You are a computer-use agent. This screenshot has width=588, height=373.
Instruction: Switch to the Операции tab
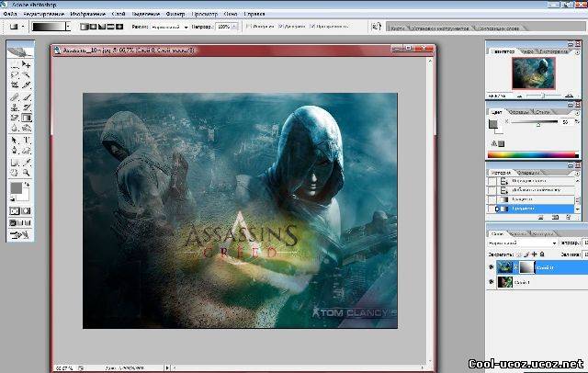[x=529, y=173]
